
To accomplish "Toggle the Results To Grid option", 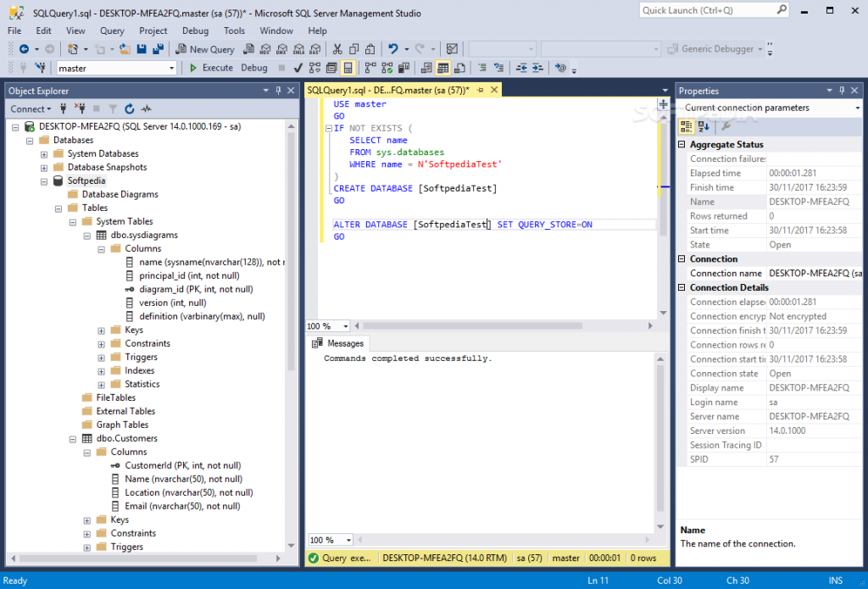I will tap(443, 66).
